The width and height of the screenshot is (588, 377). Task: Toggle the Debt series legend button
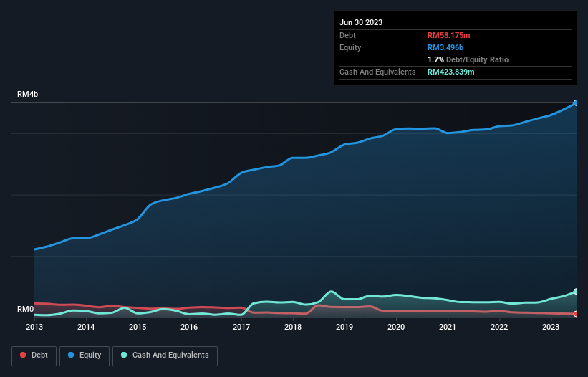point(34,355)
